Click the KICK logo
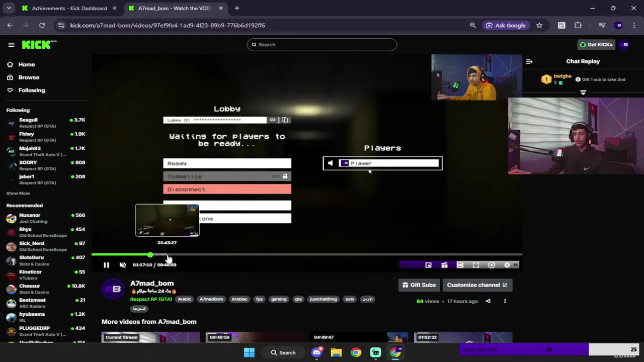 [39, 45]
